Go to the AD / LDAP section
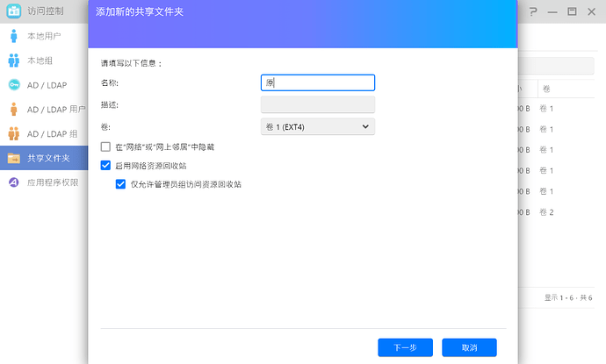 (x=41, y=85)
